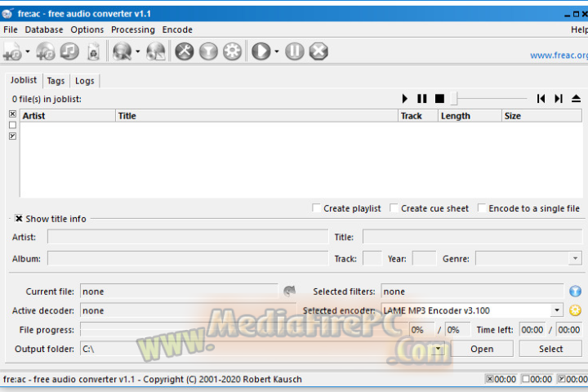This screenshot has width=588, height=392.
Task: Open the File menu
Action: (11, 29)
